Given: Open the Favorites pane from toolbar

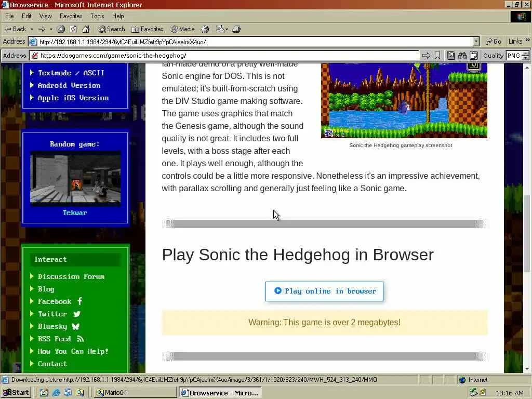Looking at the screenshot, I should click(x=148, y=29).
